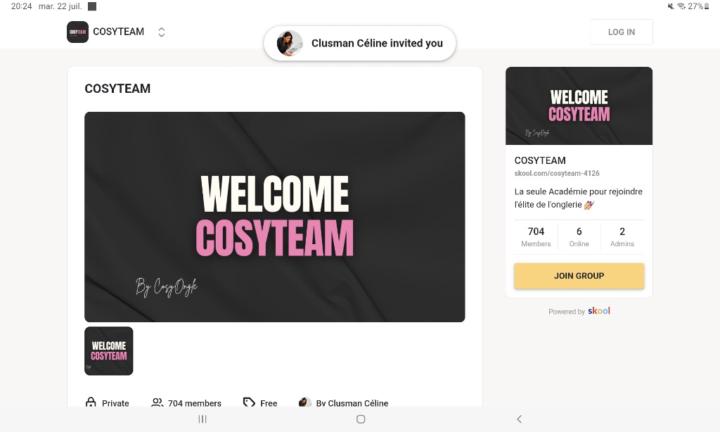This screenshot has width=720, height=432.
Task: Click the skool logo in Powered by
Action: pyautogui.click(x=599, y=311)
